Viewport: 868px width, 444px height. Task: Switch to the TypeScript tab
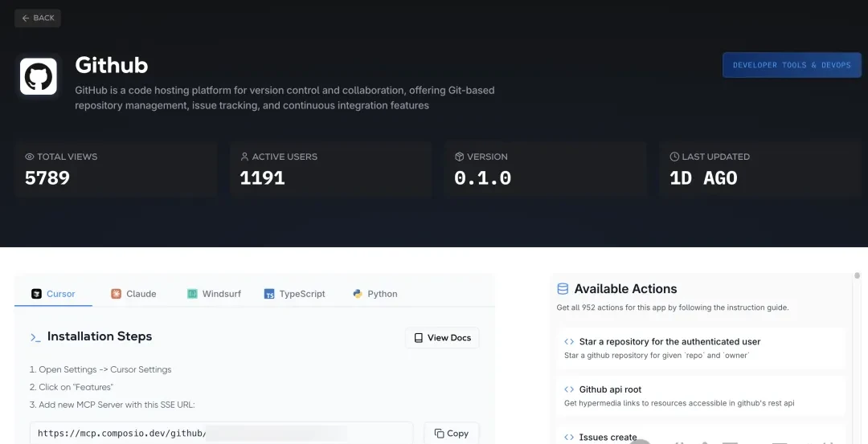(x=294, y=294)
